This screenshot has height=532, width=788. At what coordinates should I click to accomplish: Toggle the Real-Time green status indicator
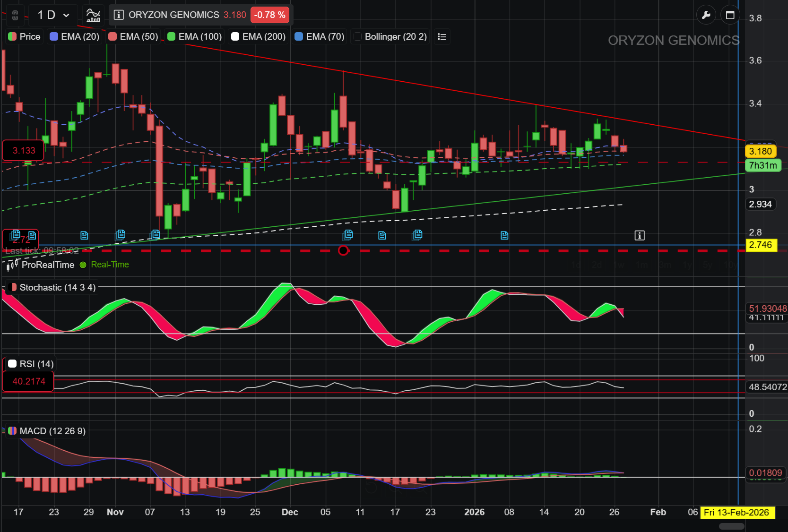83,265
